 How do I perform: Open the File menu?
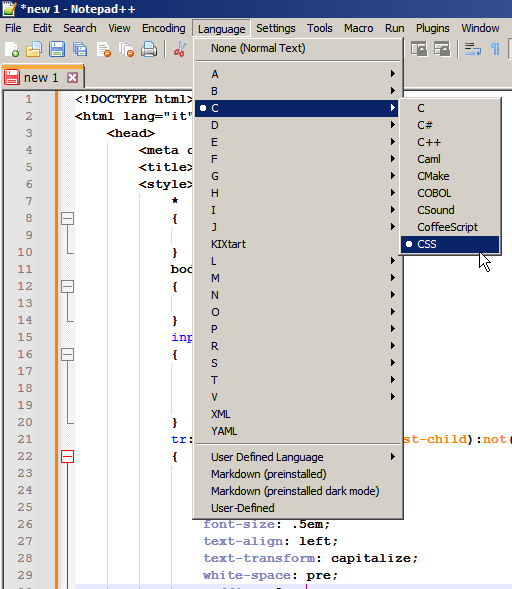pos(13,29)
